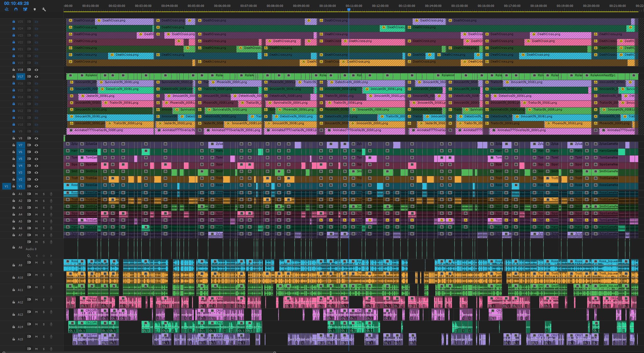Open the Timeline Display Settings wrench

pos(44,9)
